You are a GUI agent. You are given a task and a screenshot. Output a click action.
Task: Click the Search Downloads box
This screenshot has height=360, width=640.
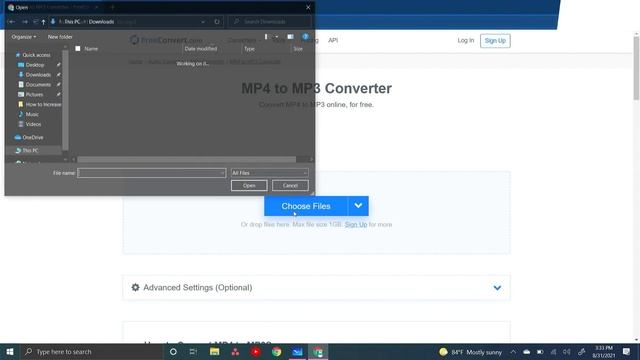tap(270, 22)
